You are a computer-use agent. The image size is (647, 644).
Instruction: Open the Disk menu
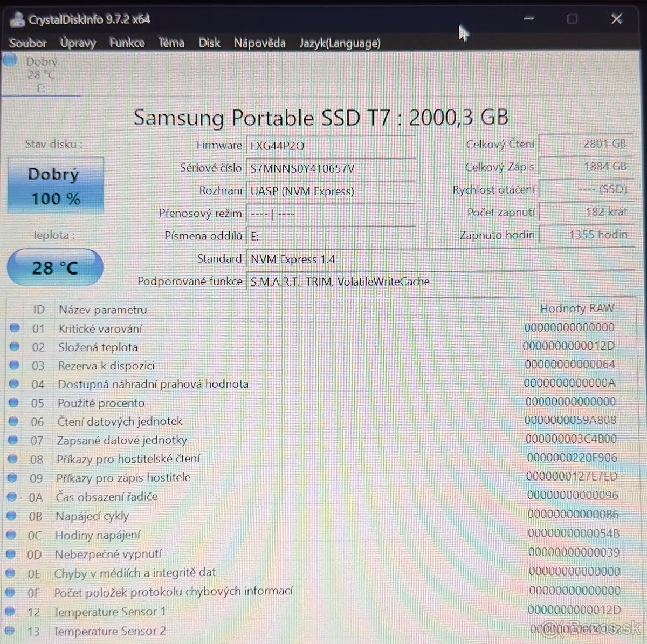(x=209, y=43)
